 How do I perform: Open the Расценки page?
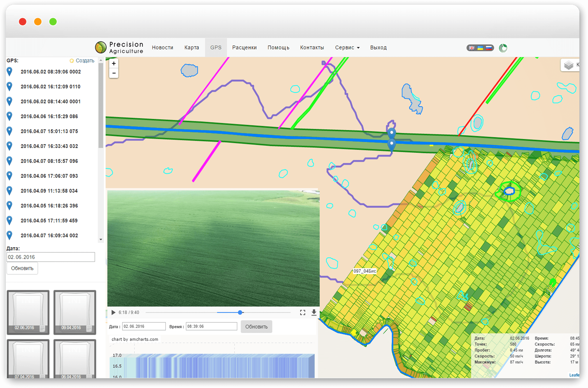tap(244, 48)
